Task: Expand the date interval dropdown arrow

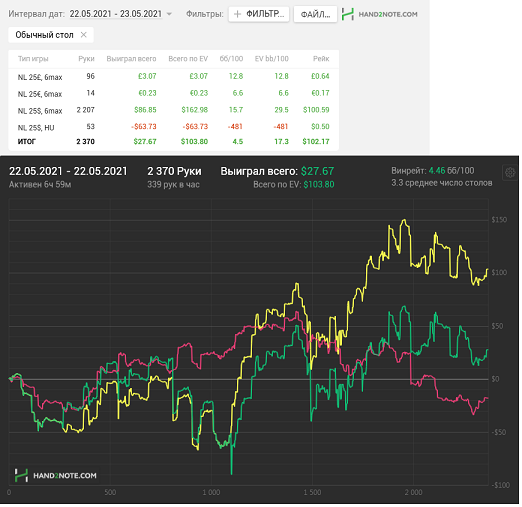Action: point(169,14)
